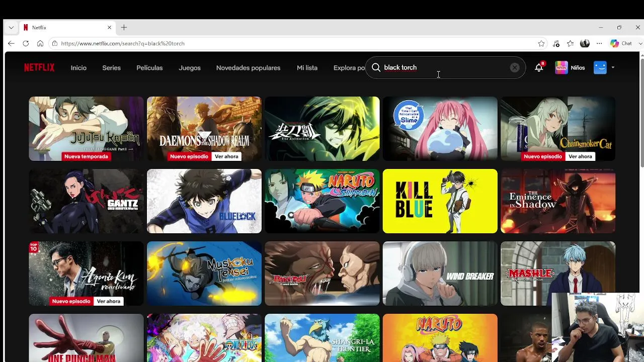Image resolution: width=644 pixels, height=362 pixels.
Task: Open the browser profile avatar
Action: 585,43
